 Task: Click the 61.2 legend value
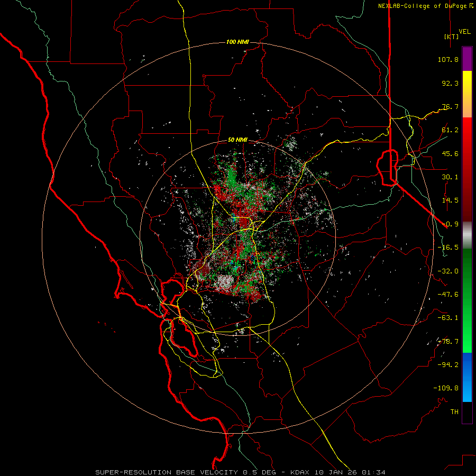(x=450, y=130)
